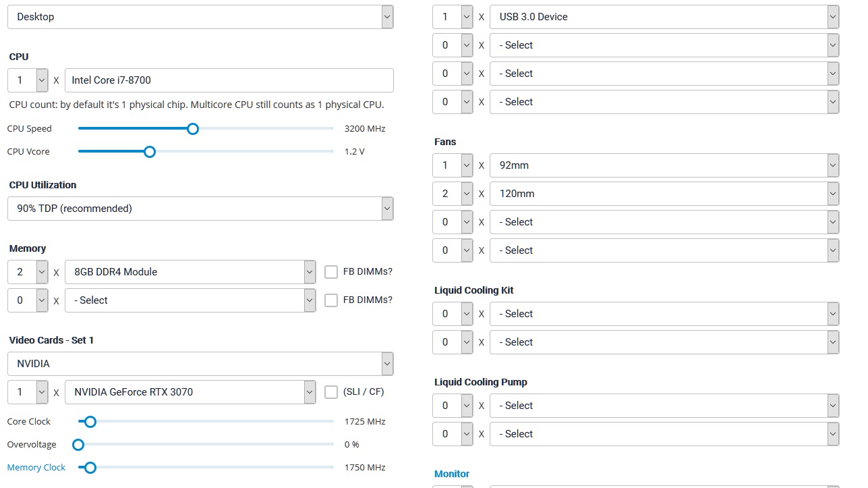
Task: Check FB DIMMs for second memory row
Action: pyautogui.click(x=331, y=300)
